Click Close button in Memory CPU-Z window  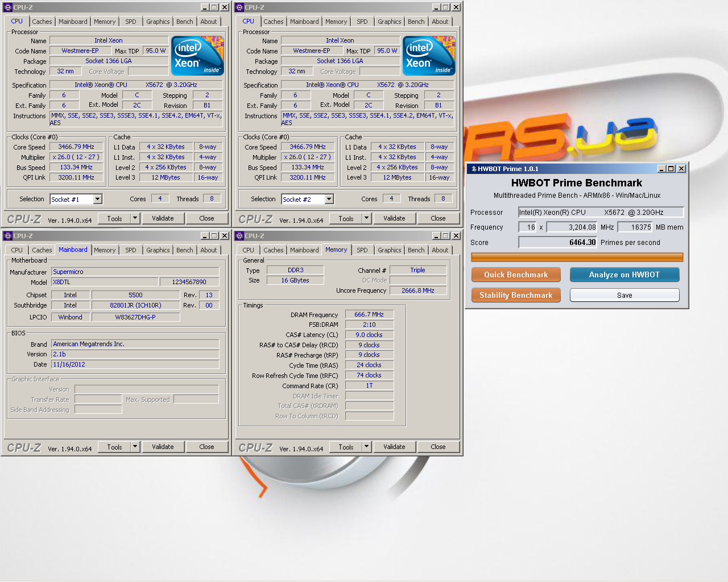[x=438, y=447]
